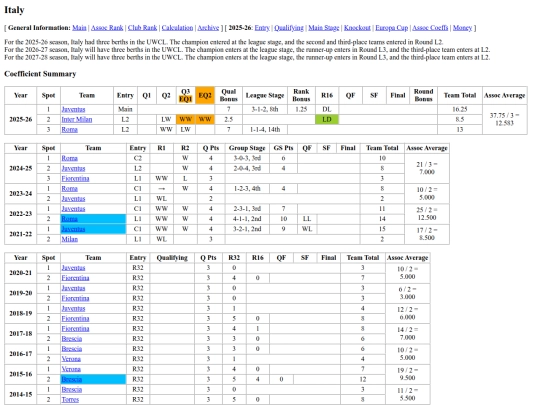
Task: Open the Milan link in 2021-22
Action: [x=70, y=239]
